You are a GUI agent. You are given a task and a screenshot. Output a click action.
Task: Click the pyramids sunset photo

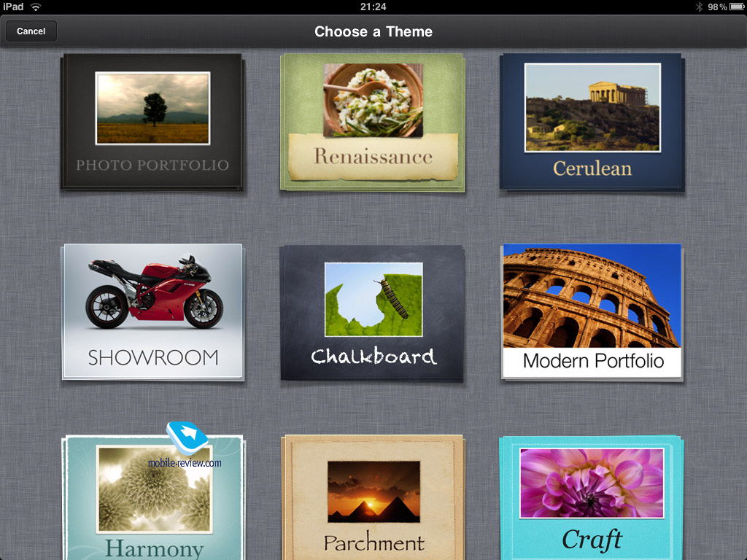pos(374,491)
